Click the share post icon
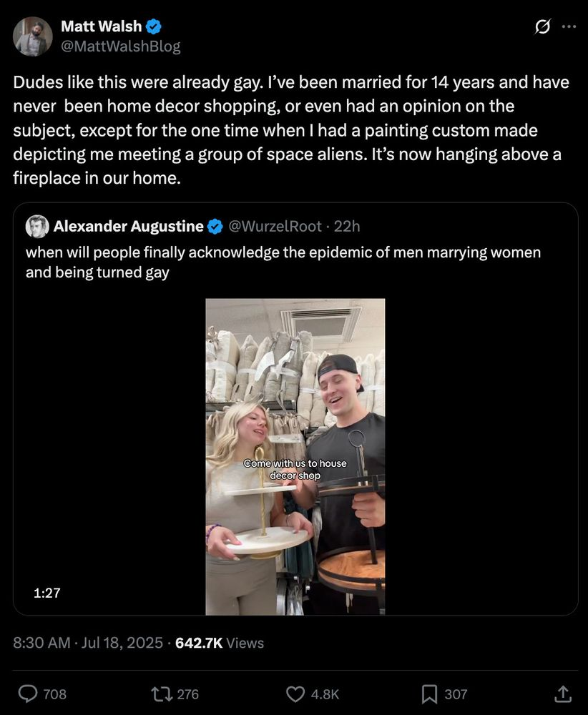Screen dimensions: 588x715 (x=563, y=694)
